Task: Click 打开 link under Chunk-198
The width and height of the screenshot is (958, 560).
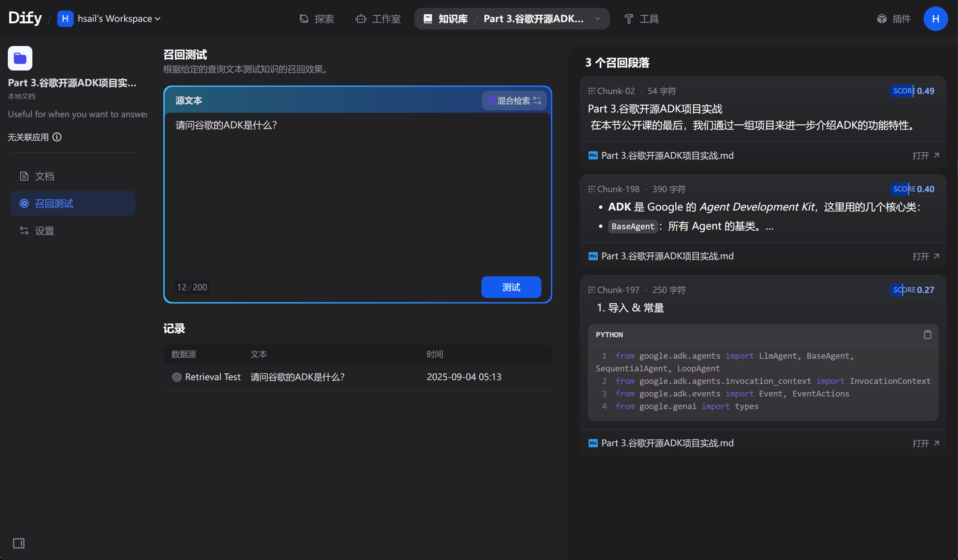Action: point(925,256)
